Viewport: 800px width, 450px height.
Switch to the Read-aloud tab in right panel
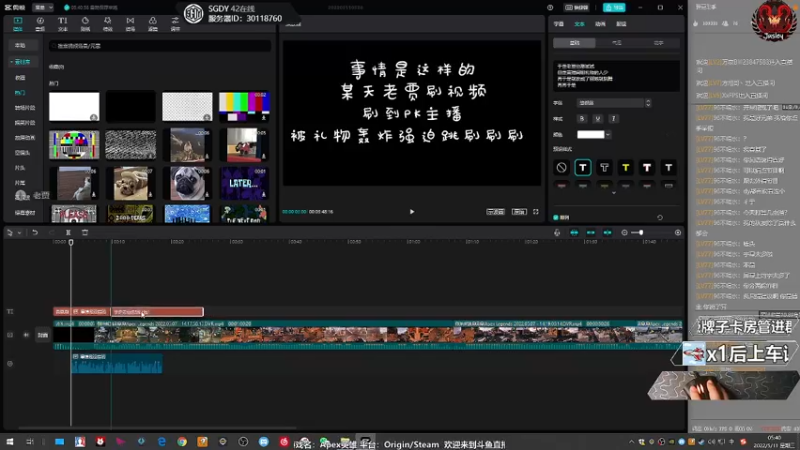[621, 24]
